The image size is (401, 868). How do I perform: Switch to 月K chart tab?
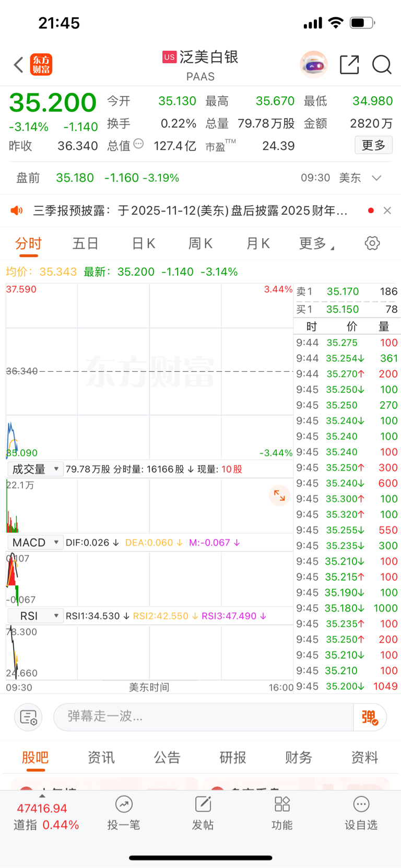click(258, 243)
